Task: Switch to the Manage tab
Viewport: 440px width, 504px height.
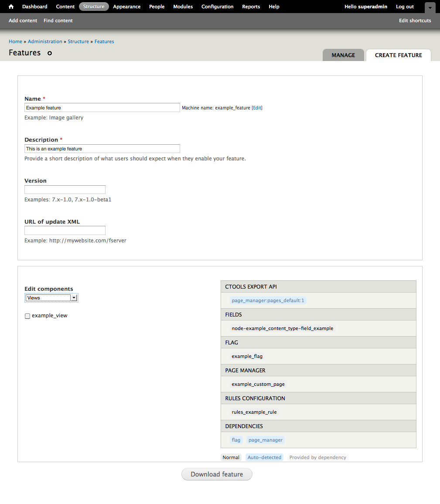Action: (343, 55)
